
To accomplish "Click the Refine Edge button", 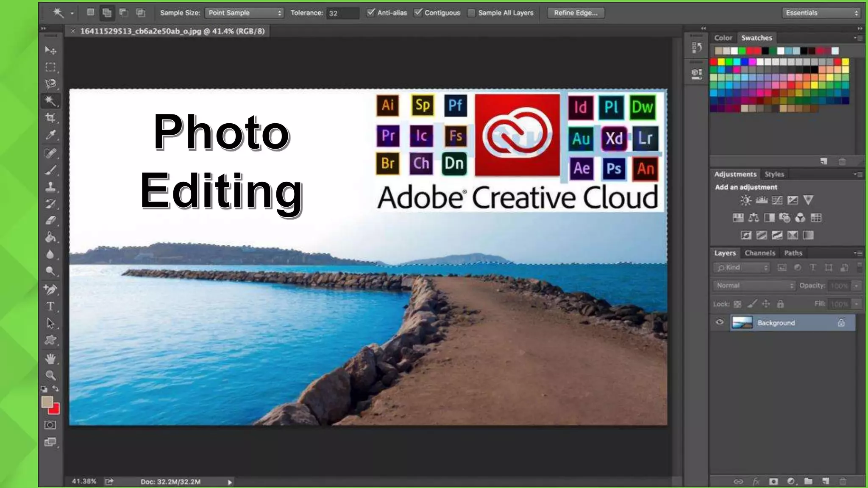I will point(576,13).
